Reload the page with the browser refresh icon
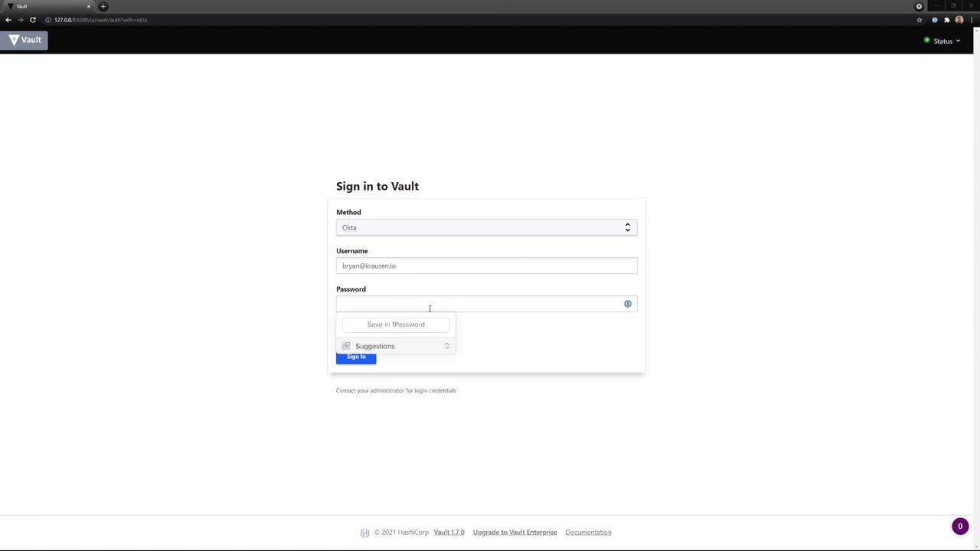980x551 pixels. point(33,20)
